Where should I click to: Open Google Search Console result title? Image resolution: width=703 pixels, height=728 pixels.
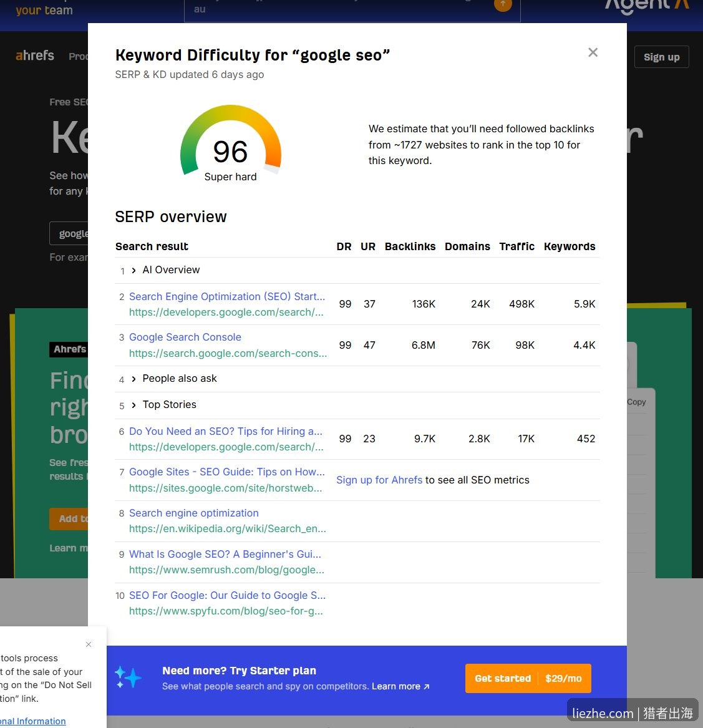pos(185,337)
